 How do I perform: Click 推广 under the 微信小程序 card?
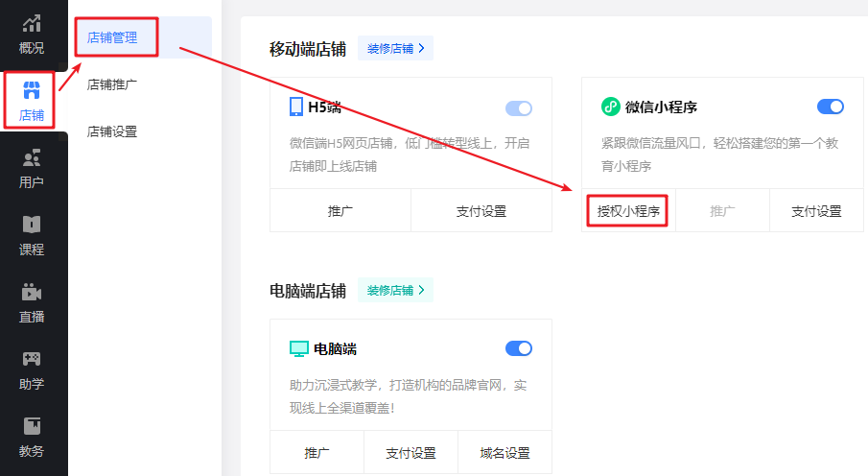[x=722, y=210]
